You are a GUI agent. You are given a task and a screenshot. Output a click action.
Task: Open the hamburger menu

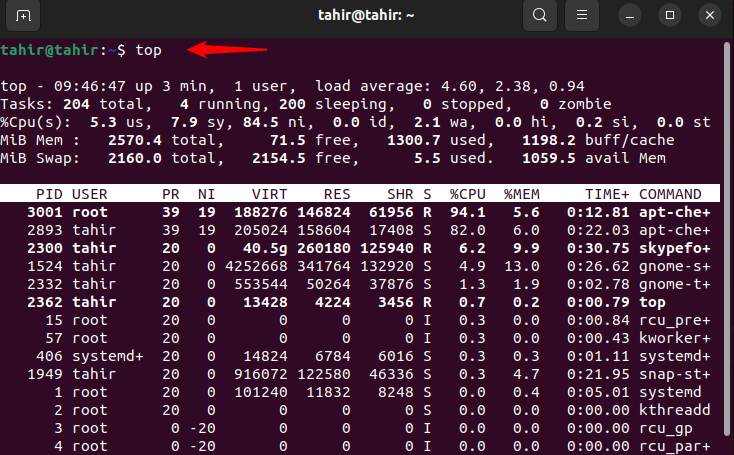(582, 15)
